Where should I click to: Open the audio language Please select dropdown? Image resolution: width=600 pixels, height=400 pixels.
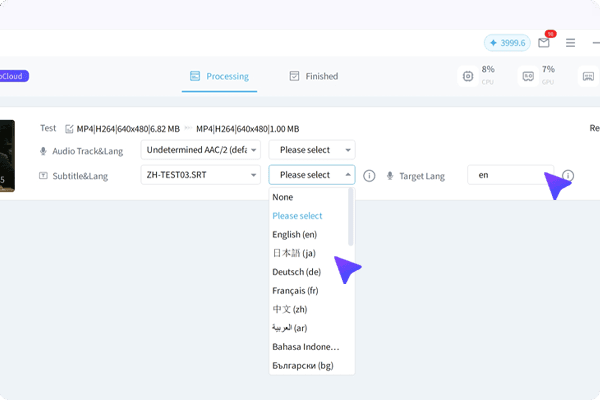311,150
